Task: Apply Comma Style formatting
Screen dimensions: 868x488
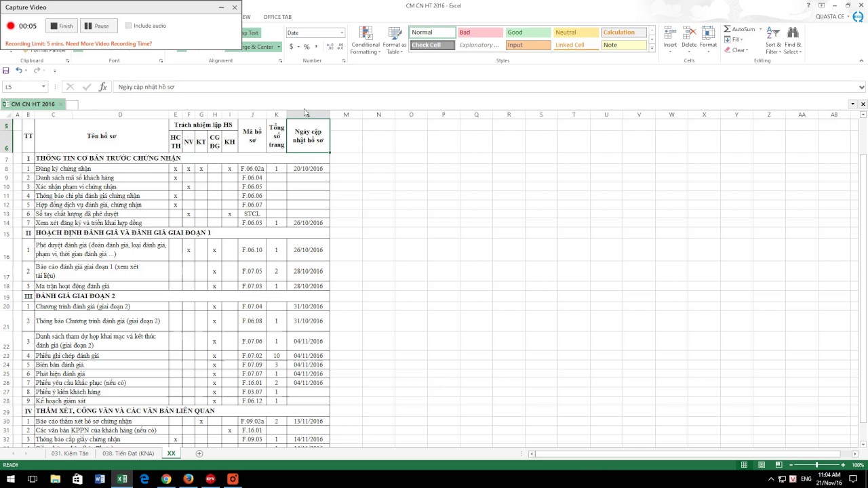Action: (315, 47)
